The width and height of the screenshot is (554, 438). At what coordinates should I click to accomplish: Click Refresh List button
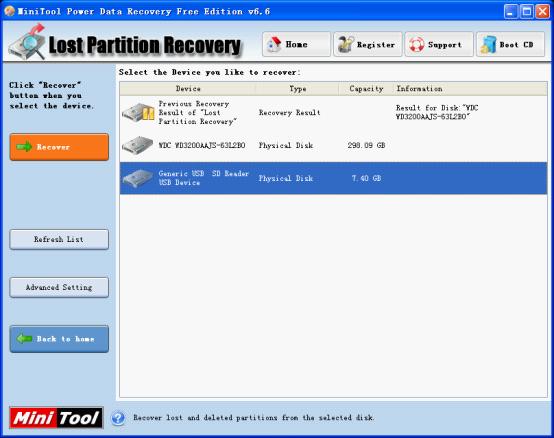pos(59,239)
